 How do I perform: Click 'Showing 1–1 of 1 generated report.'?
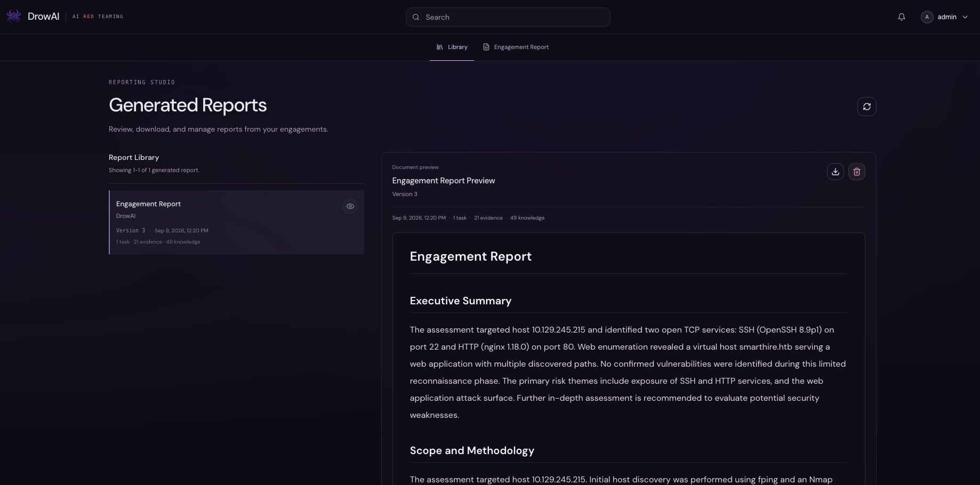pos(154,171)
